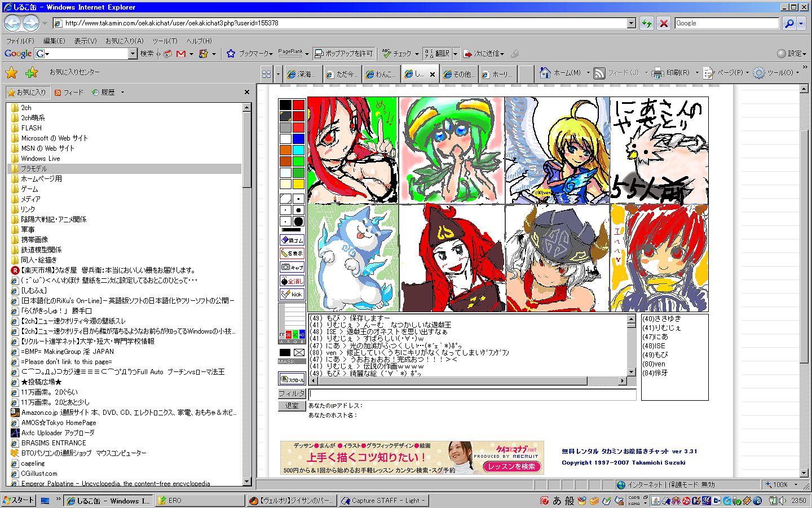Open the 表示(V) menu

86,41
